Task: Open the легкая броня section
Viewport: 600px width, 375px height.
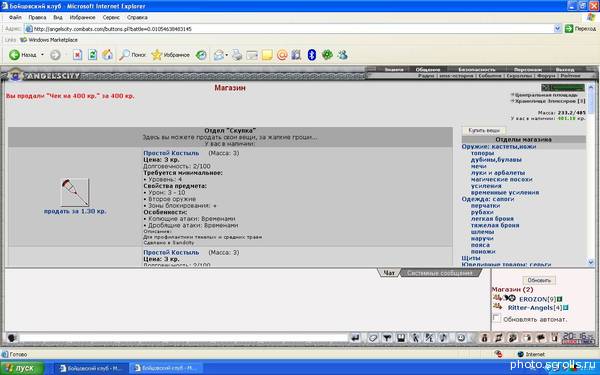Action: 492,219
